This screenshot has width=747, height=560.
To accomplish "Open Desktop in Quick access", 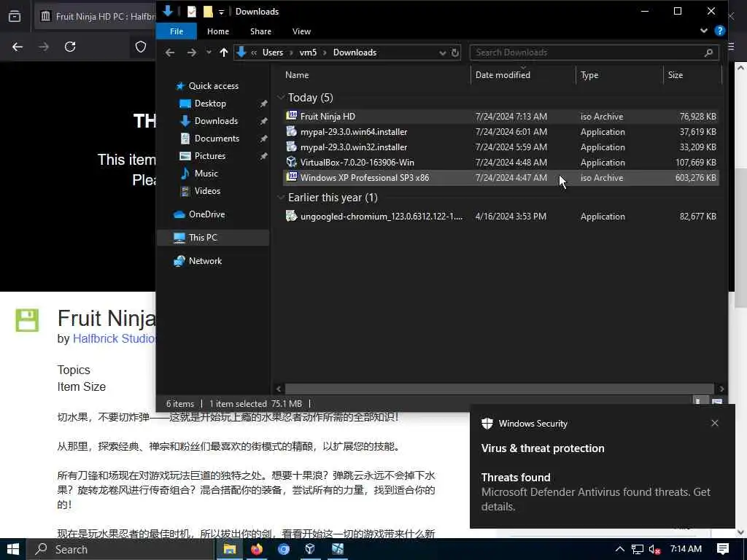I will pyautogui.click(x=210, y=104).
